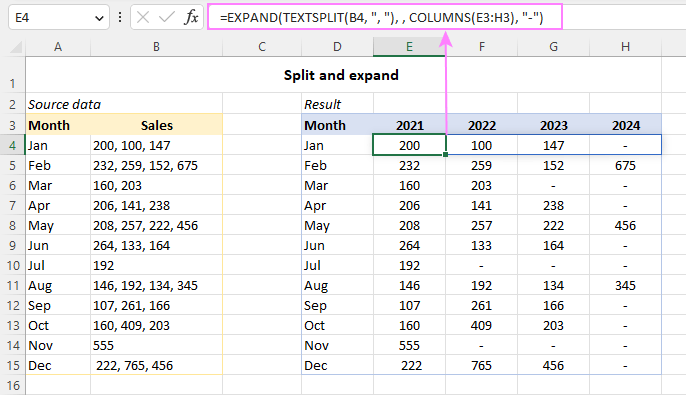Click 'Mar' in the source Month column
The image size is (686, 395).
[x=58, y=185]
